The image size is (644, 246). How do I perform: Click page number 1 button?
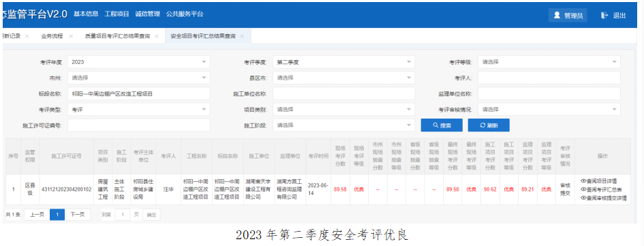57,215
